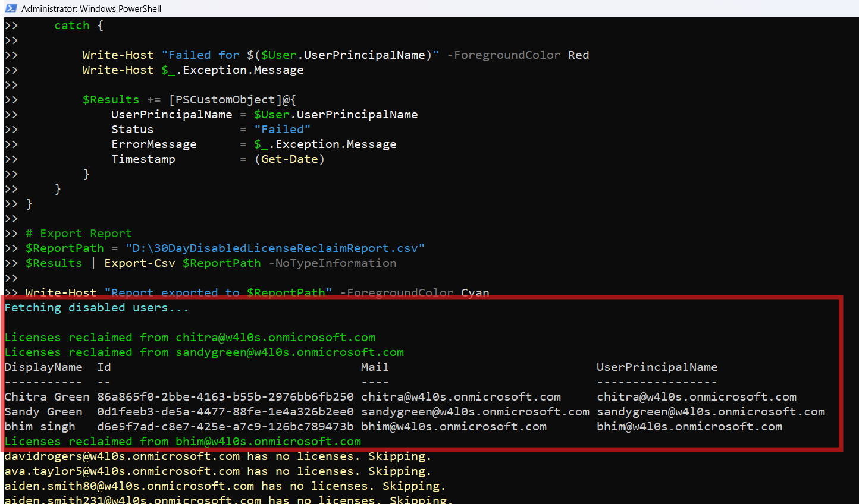Image resolution: width=859 pixels, height=504 pixels.
Task: Click the Export-Csv command text
Action: point(140,263)
